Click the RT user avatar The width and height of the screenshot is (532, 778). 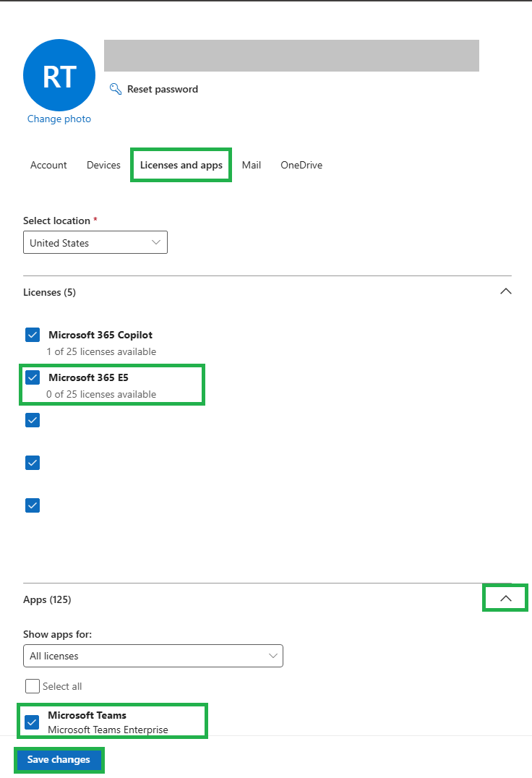point(59,75)
